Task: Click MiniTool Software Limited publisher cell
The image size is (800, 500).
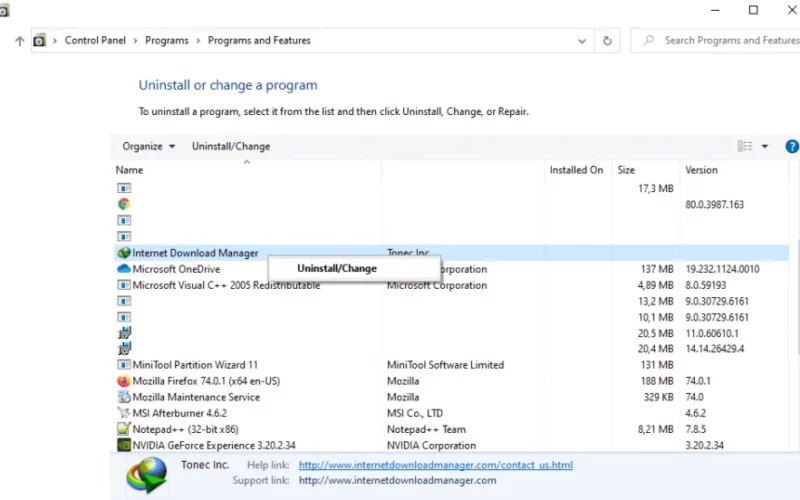Action: (445, 365)
